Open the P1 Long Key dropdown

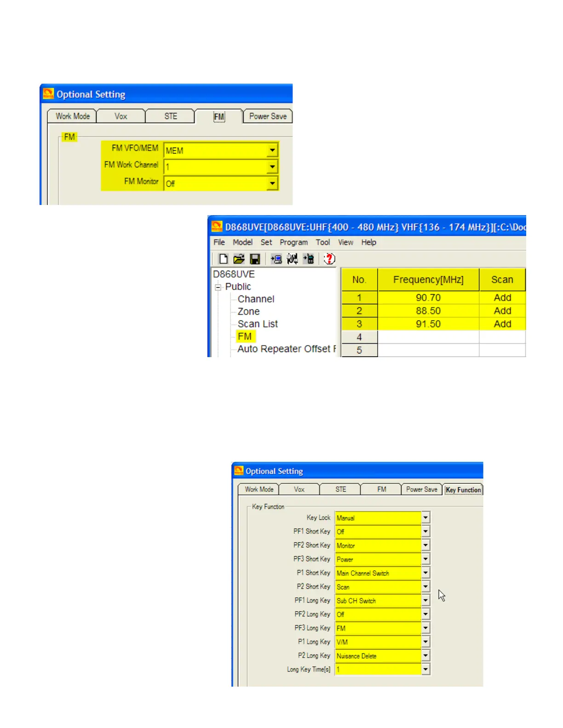(x=425, y=642)
